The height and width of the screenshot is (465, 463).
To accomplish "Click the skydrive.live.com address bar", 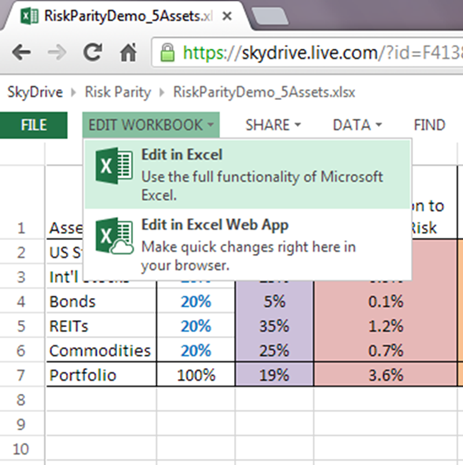I will (308, 53).
